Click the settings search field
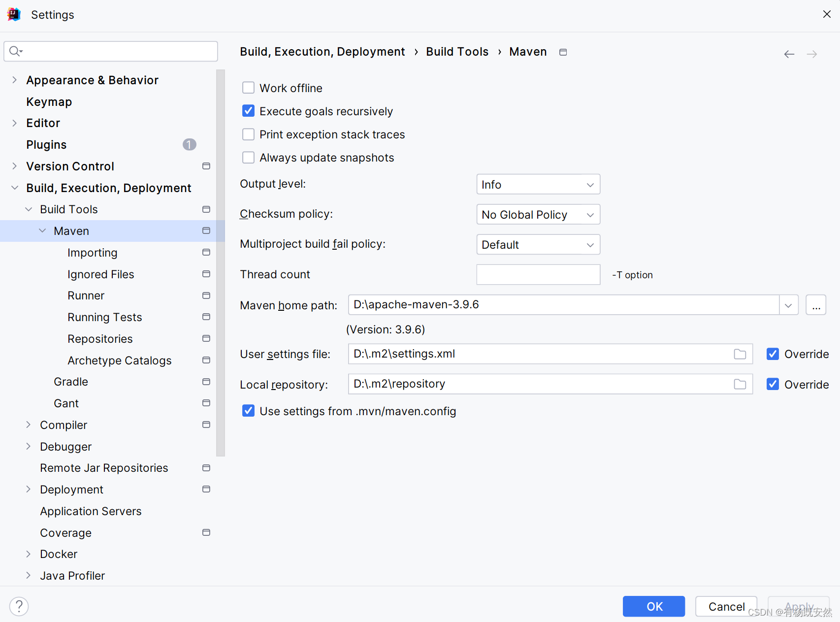The width and height of the screenshot is (840, 622). [x=111, y=51]
